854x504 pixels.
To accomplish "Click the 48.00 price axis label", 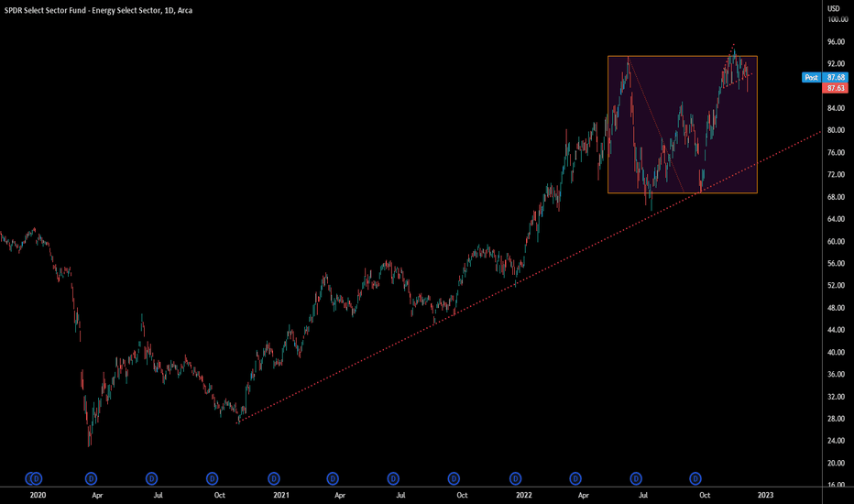I will pos(836,308).
